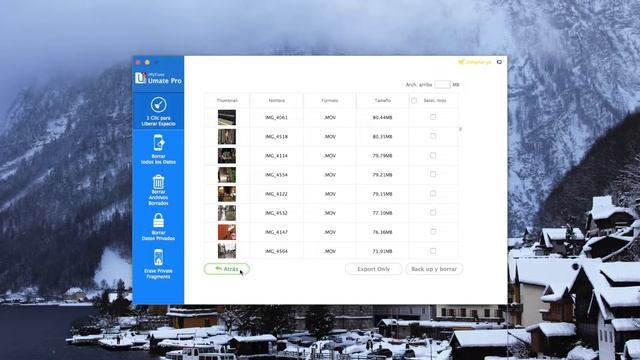Select the IMG_4532 video thumbnail
The height and width of the screenshot is (360, 640).
click(x=227, y=213)
